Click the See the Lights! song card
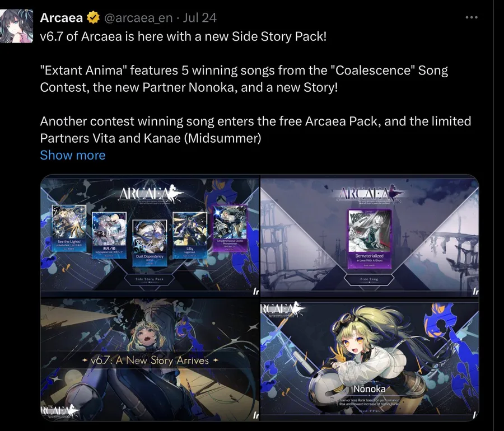The image size is (504, 431). pyautogui.click(x=69, y=228)
